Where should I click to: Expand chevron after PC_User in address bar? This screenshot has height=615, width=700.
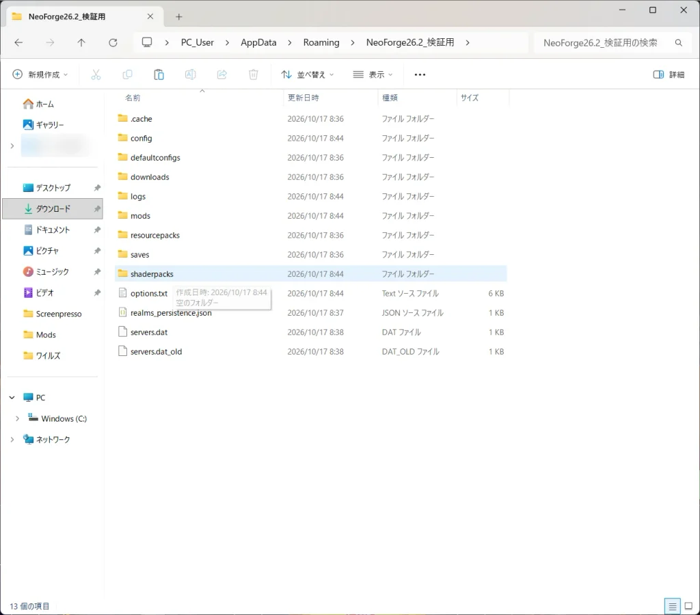click(227, 42)
